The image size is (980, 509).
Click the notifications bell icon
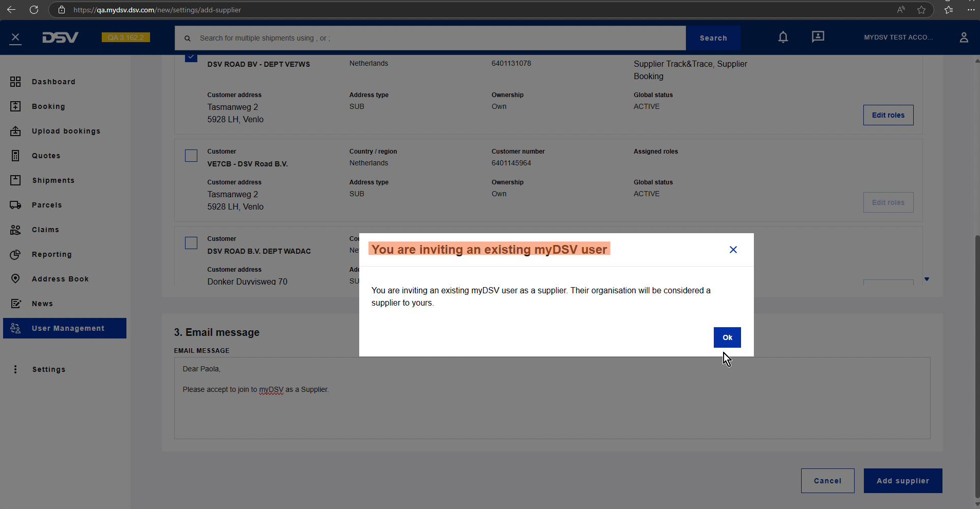(783, 37)
